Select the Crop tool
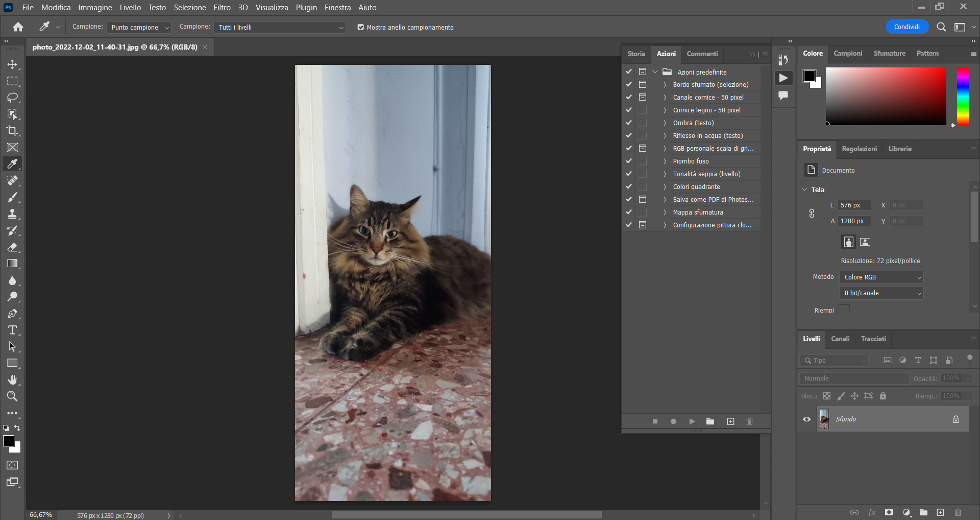980x520 pixels. [x=12, y=131]
